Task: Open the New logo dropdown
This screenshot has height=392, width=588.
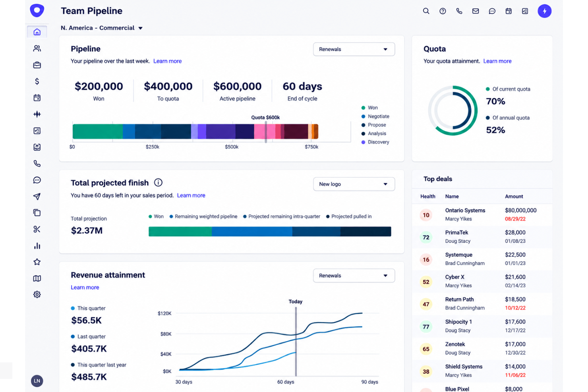Action: [x=354, y=184]
